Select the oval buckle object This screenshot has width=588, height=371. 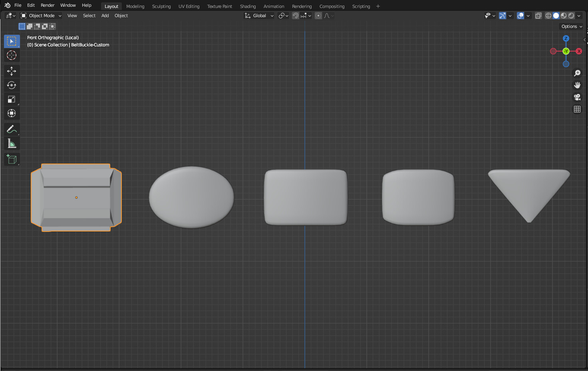coord(191,197)
